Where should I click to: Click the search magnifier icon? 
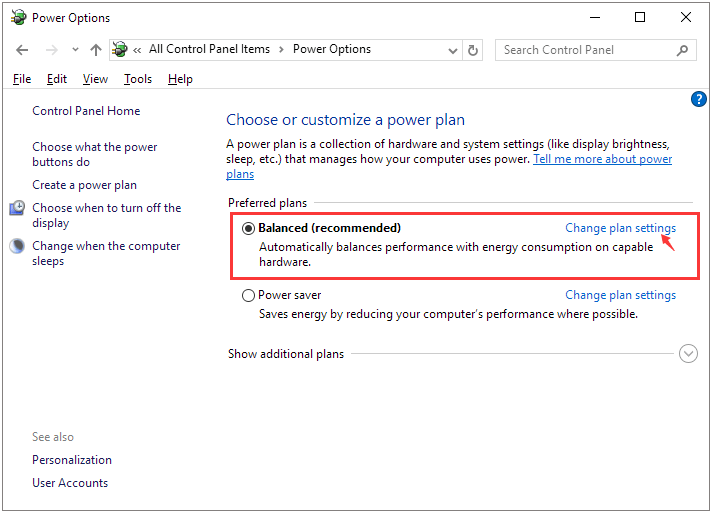(683, 50)
